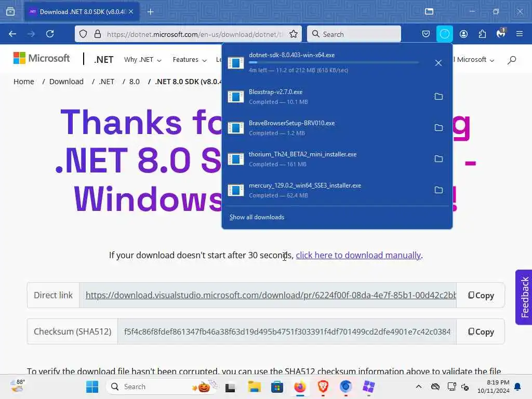The width and height of the screenshot is (532, 399).
Task: Show site security padlock info
Action: (97, 34)
